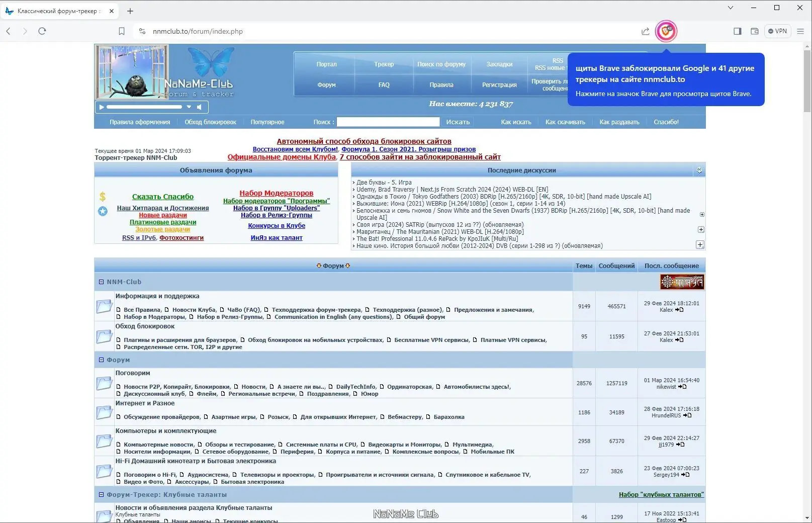
Task: Open Поиск по форуму menu item
Action: pos(441,64)
